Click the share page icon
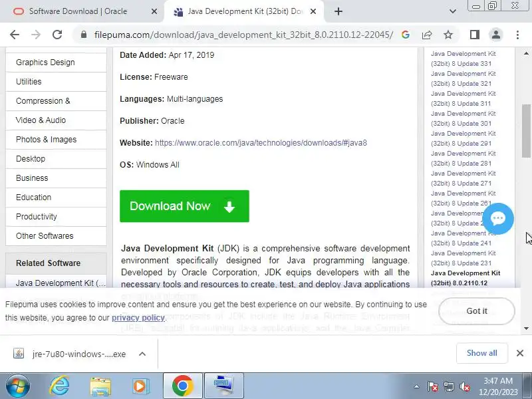532x399 pixels. (x=427, y=35)
